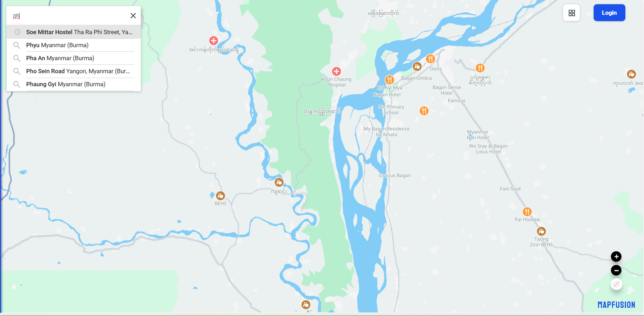This screenshot has height=316, width=644.
Task: Choose the Phyu Myanmar search suggestion
Action: point(74,45)
